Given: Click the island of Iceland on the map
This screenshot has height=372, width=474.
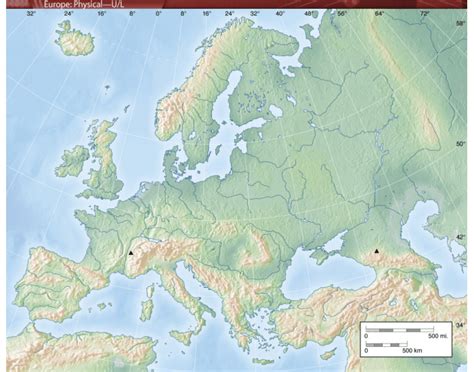Looking at the screenshot, I should (x=74, y=38).
